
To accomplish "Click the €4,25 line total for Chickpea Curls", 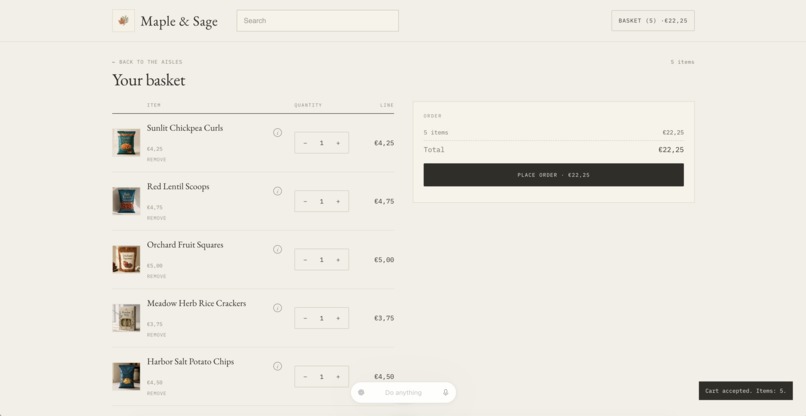I will coord(384,143).
